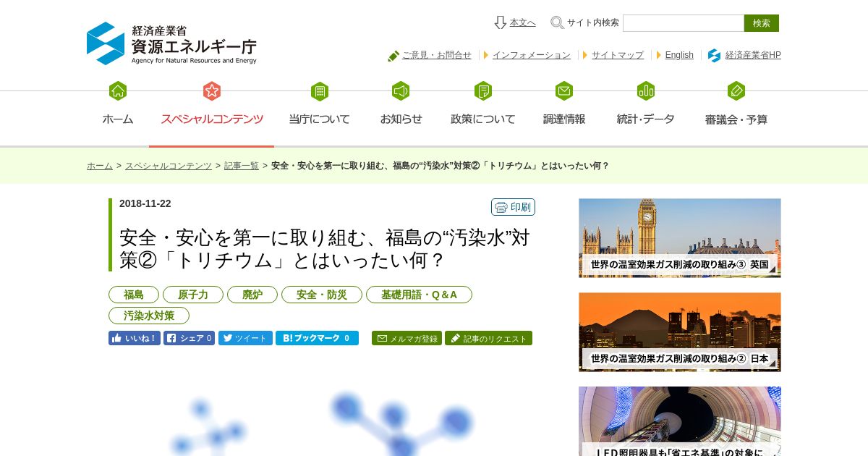Image resolution: width=868 pixels, height=456 pixels.
Task: Jump to content via the 本文へ link
Action: pyautogui.click(x=522, y=22)
